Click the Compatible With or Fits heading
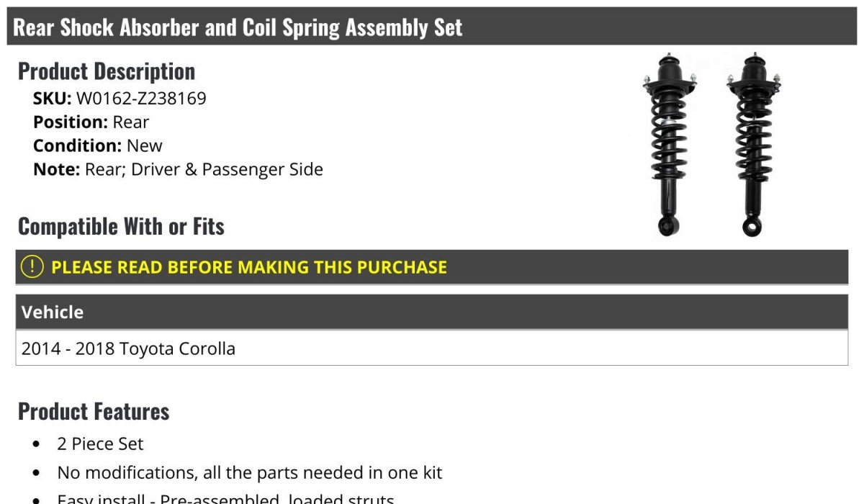Viewport: 864px width, 504px height. coord(121,227)
